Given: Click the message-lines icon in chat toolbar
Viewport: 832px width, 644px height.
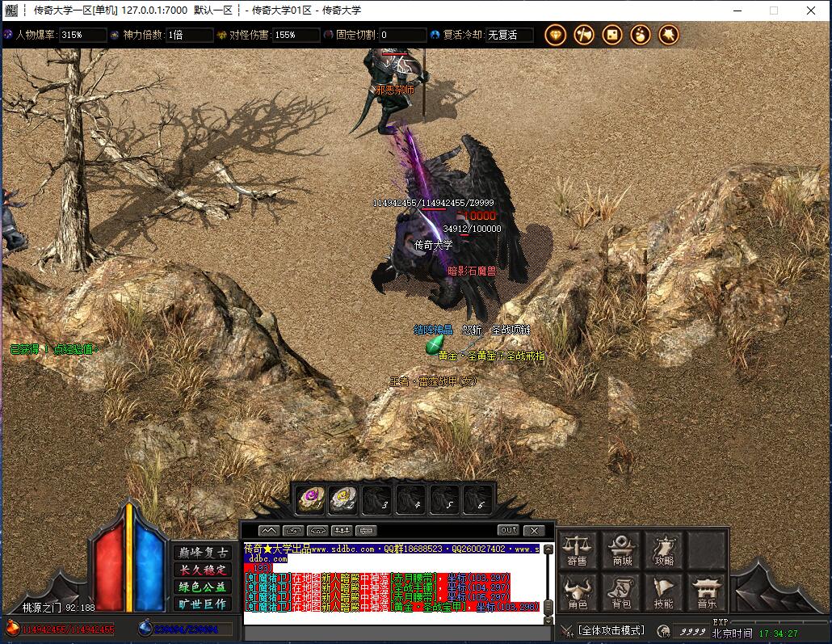Looking at the screenshot, I should tap(366, 530).
